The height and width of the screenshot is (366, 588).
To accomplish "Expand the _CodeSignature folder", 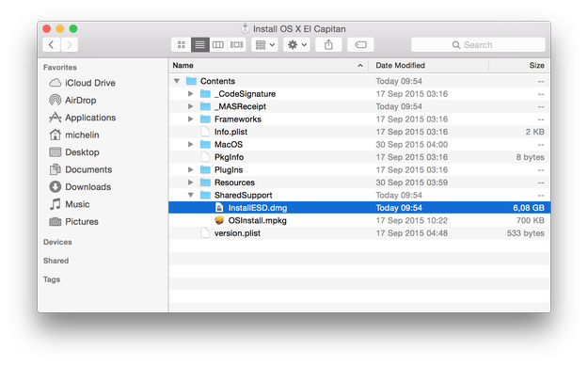I will pos(190,94).
